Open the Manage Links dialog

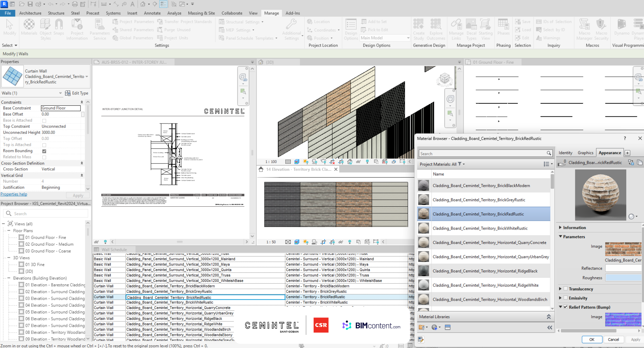(x=456, y=29)
